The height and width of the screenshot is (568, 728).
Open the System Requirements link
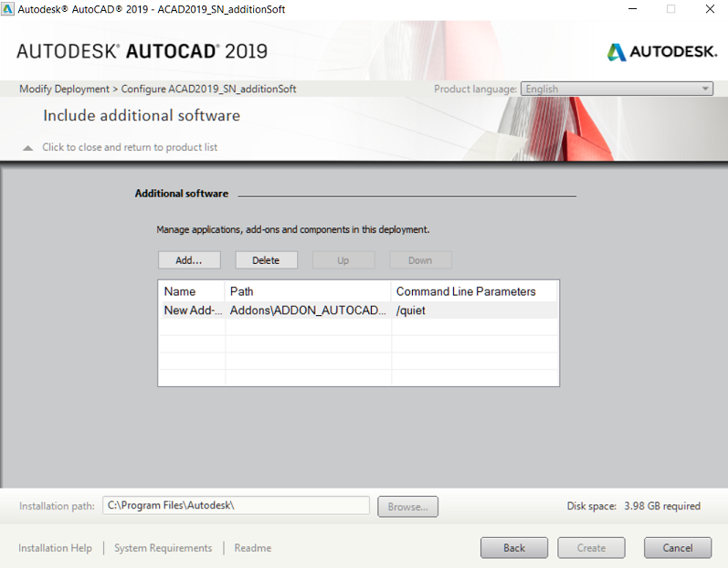pos(163,548)
